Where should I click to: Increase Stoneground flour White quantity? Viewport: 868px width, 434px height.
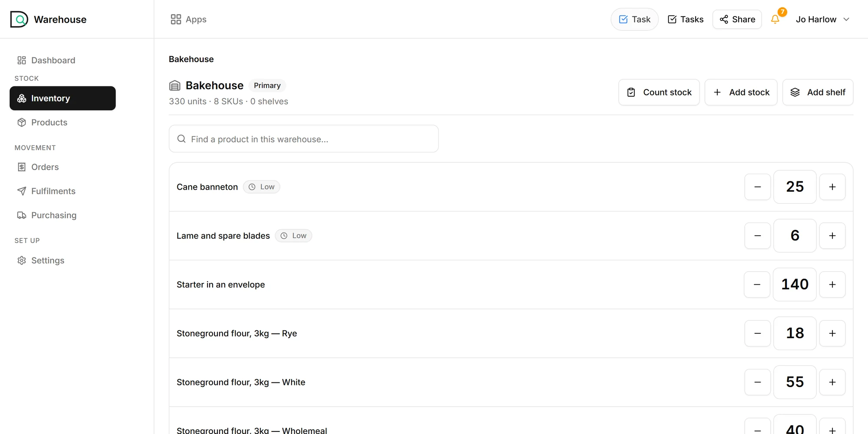[x=832, y=382]
